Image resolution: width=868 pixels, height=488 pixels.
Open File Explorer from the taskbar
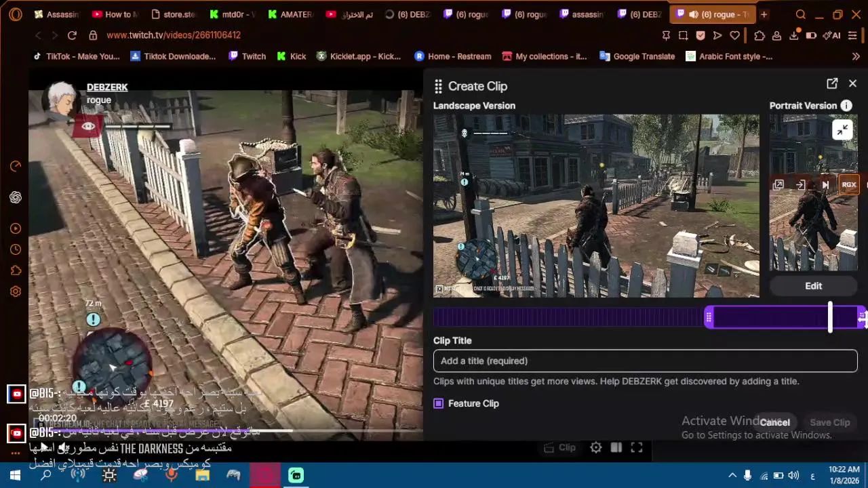[x=202, y=476]
